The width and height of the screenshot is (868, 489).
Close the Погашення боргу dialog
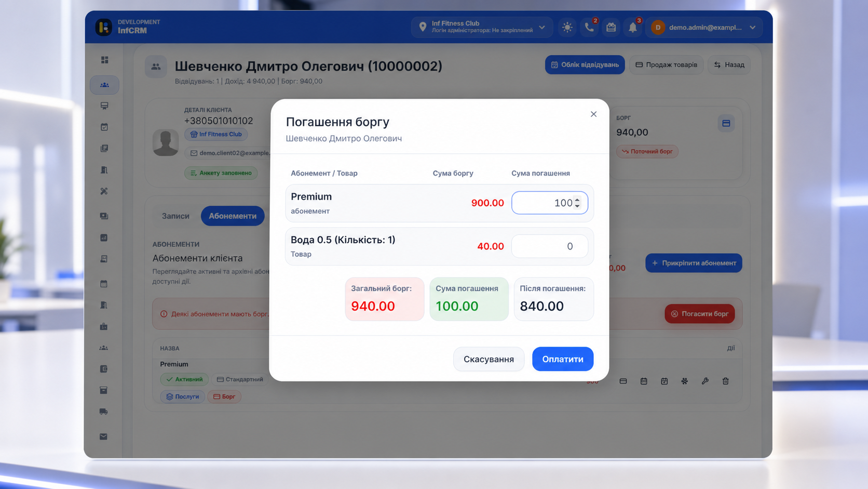tap(593, 114)
